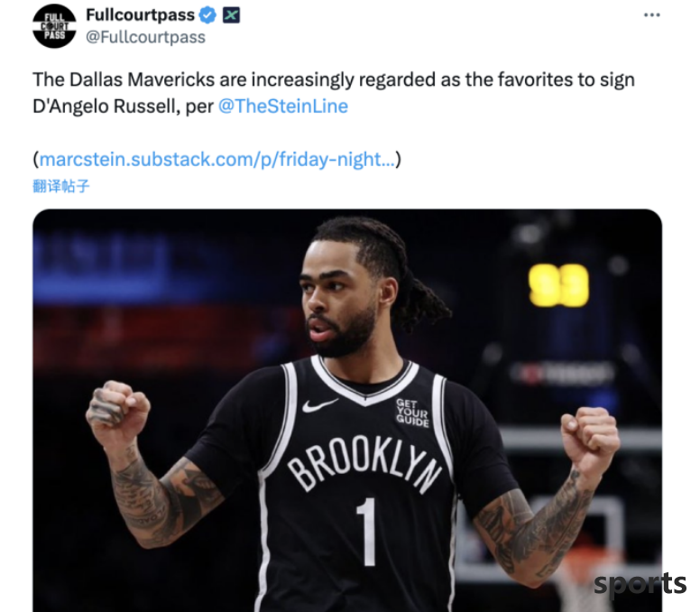Click the Get Your Guide jersey patch
This screenshot has width=700, height=612.
point(412,413)
